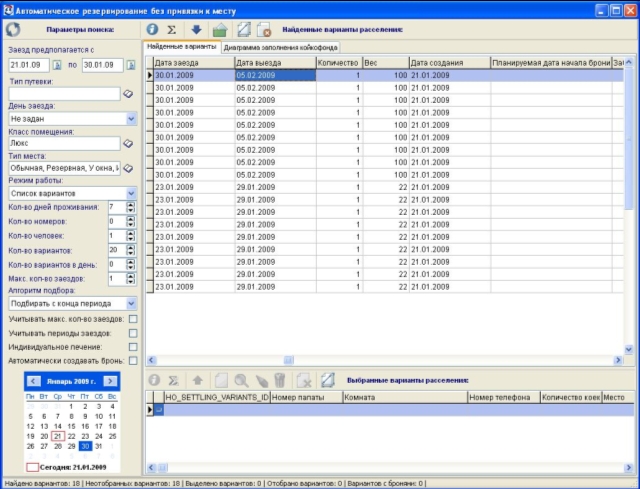Click stepper for Макс. кол-во заездов

131,279
